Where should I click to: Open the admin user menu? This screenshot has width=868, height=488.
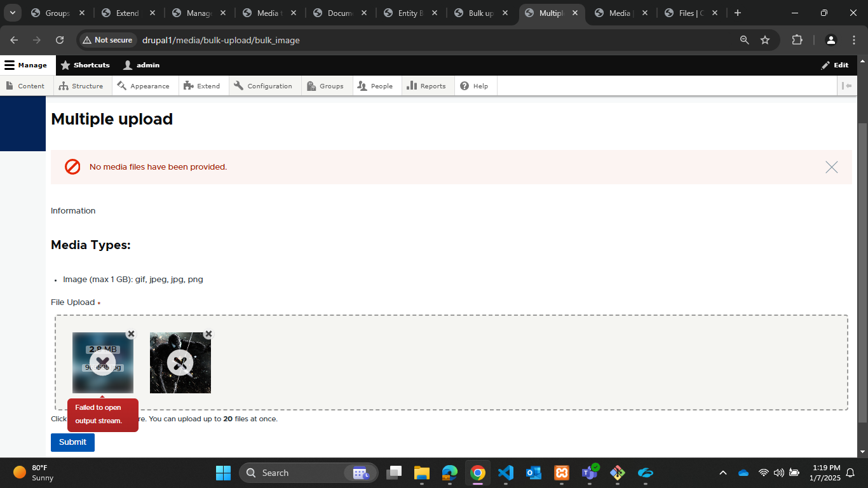[141, 65]
